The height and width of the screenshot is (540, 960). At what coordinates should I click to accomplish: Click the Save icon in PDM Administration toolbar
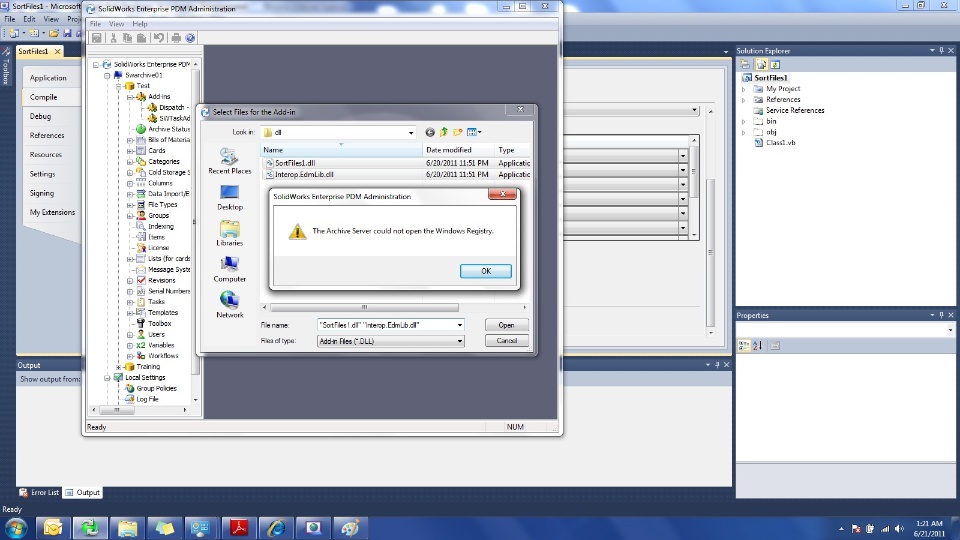pyautogui.click(x=97, y=38)
